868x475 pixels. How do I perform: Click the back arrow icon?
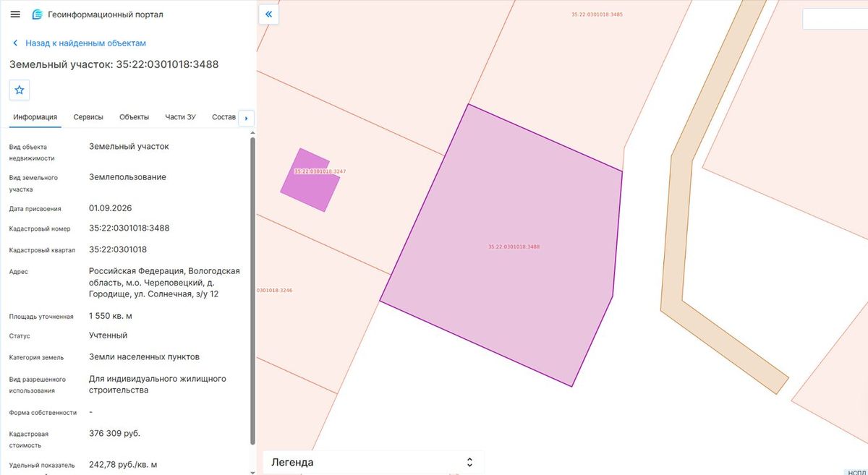click(x=15, y=43)
